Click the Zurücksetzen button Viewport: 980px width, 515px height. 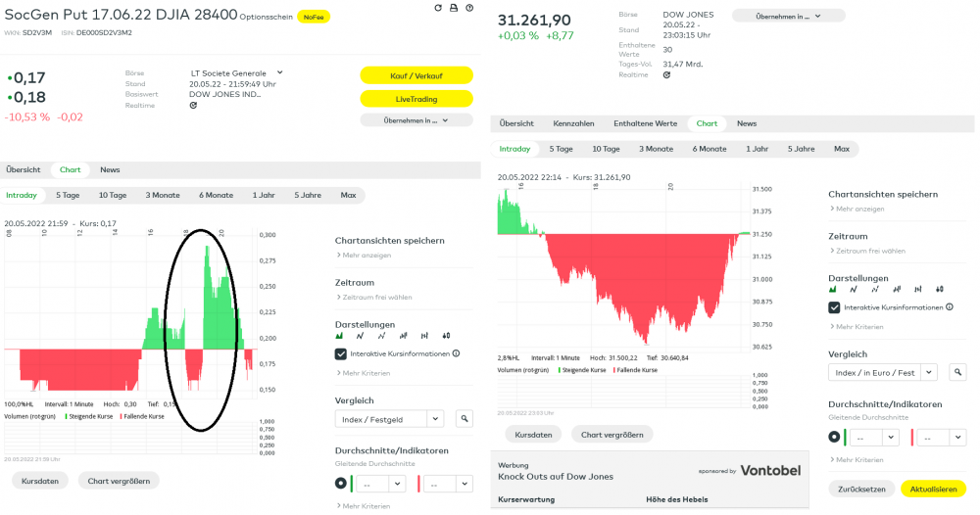861,490
